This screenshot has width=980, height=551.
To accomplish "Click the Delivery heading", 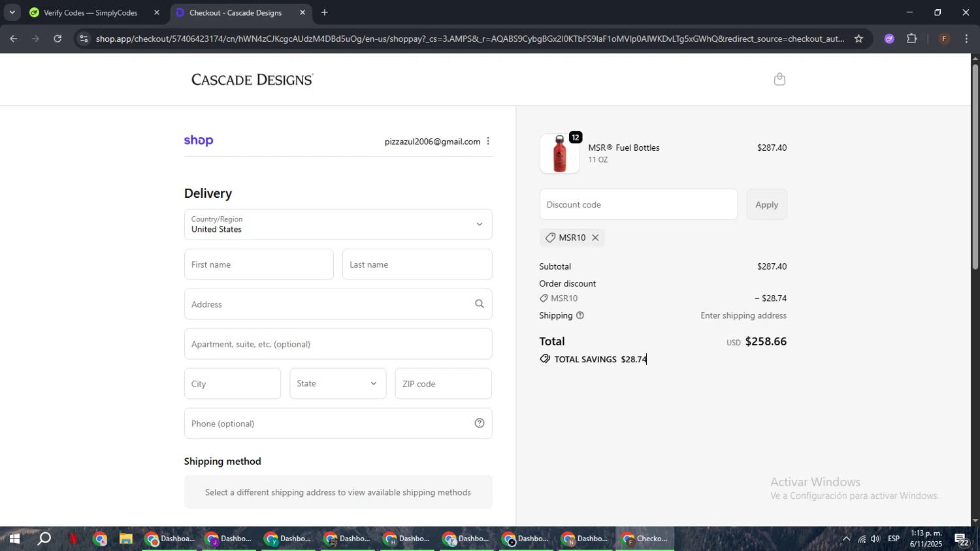I will pyautogui.click(x=208, y=193).
